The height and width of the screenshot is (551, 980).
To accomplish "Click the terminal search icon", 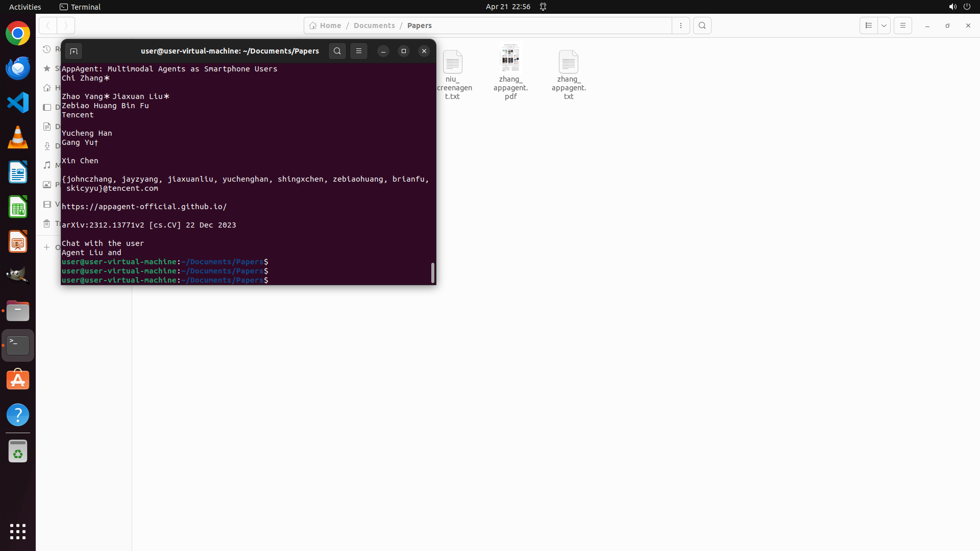I will pyautogui.click(x=337, y=51).
